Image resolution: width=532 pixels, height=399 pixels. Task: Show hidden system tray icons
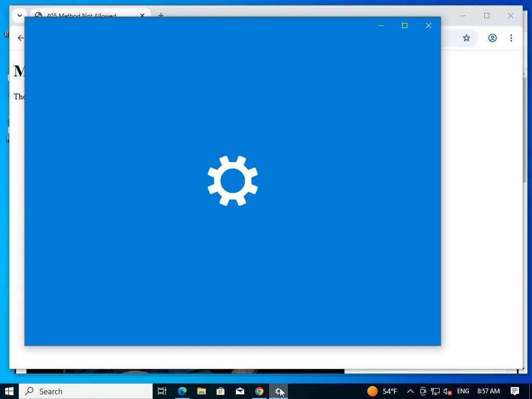point(410,391)
